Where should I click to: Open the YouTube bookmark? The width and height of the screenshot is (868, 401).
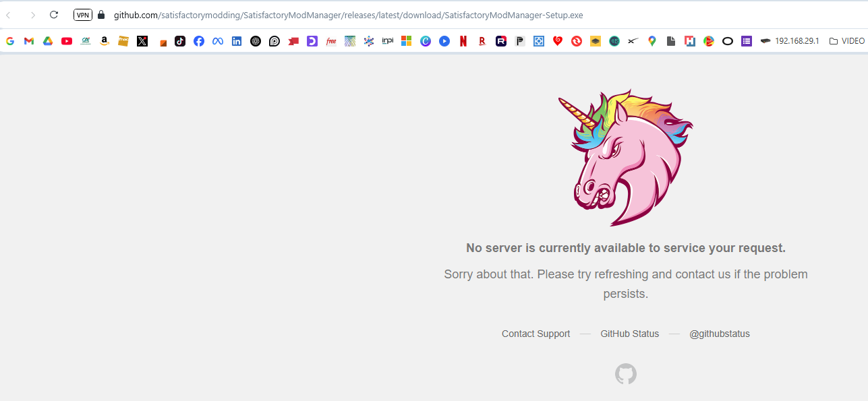click(x=67, y=41)
